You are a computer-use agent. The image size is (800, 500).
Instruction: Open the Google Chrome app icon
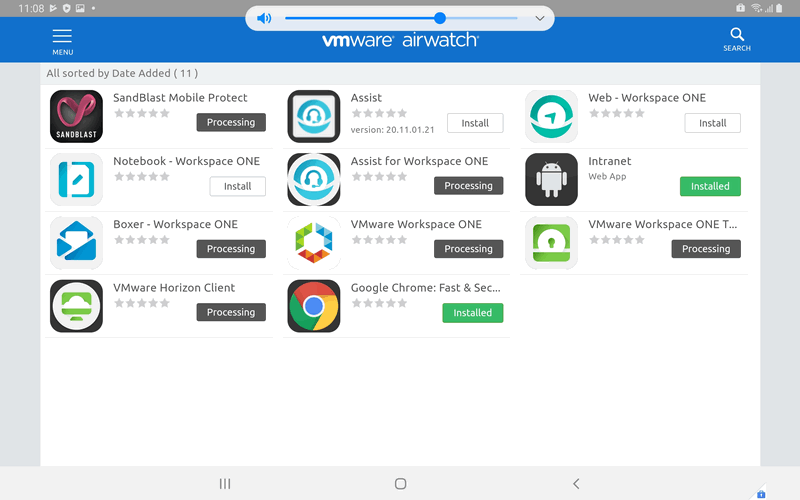pyautogui.click(x=314, y=306)
